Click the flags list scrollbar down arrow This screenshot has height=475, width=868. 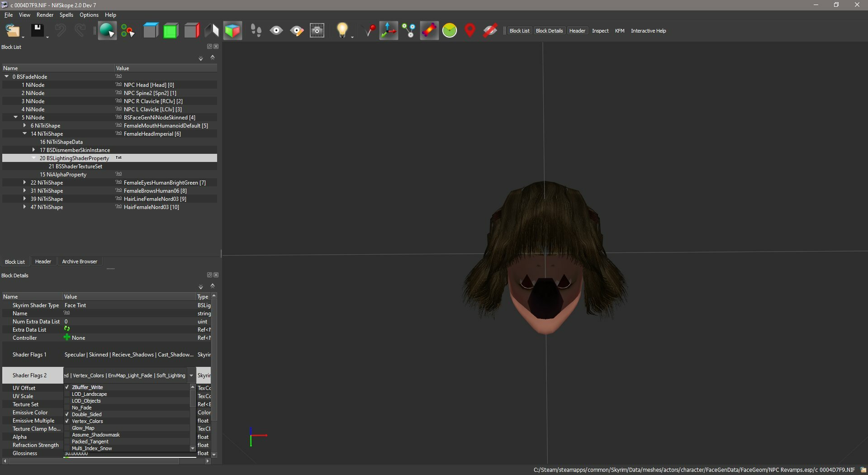pos(193,448)
